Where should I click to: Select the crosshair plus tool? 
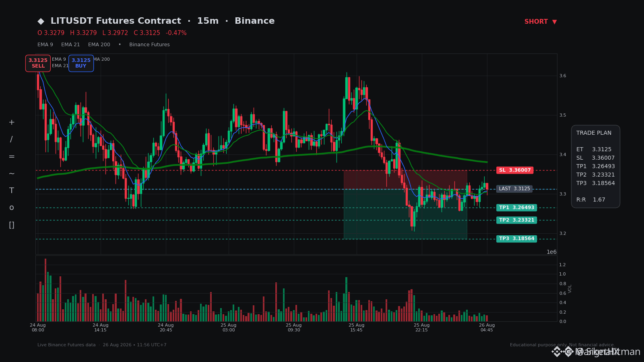pos(12,122)
